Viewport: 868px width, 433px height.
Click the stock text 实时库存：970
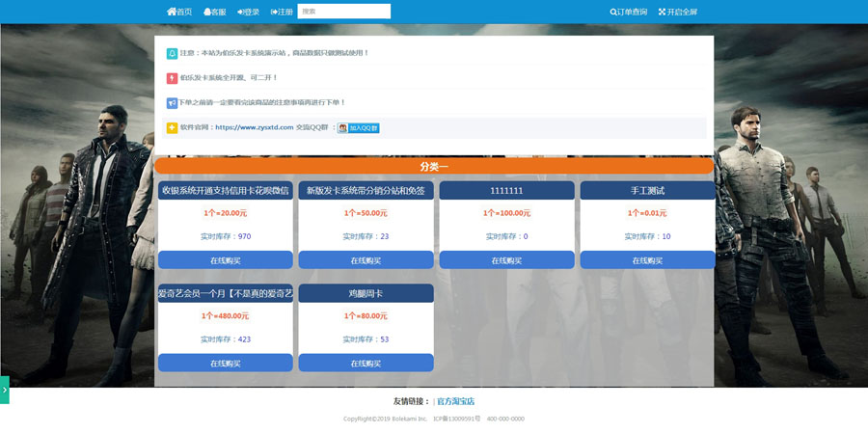(226, 236)
